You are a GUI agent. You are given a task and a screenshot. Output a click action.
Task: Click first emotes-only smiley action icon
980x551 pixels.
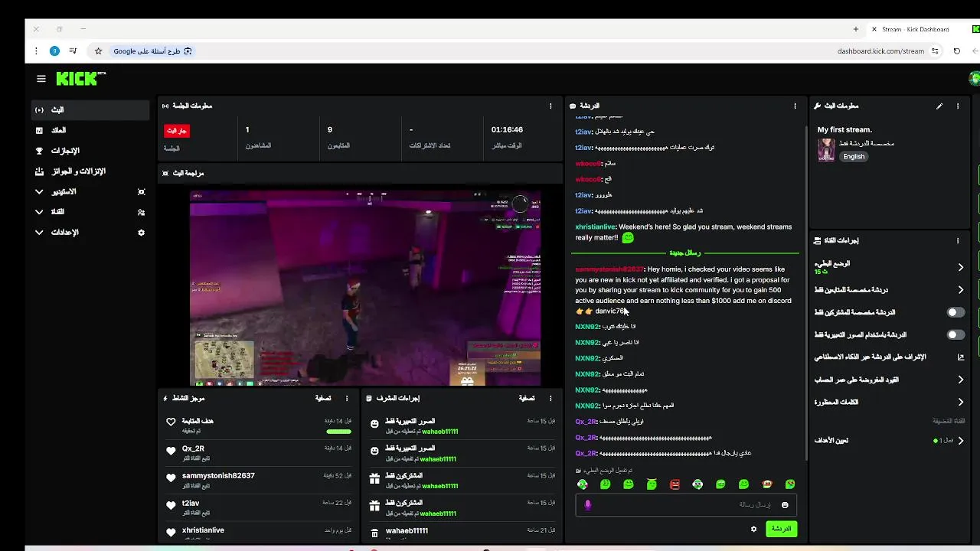point(374,424)
